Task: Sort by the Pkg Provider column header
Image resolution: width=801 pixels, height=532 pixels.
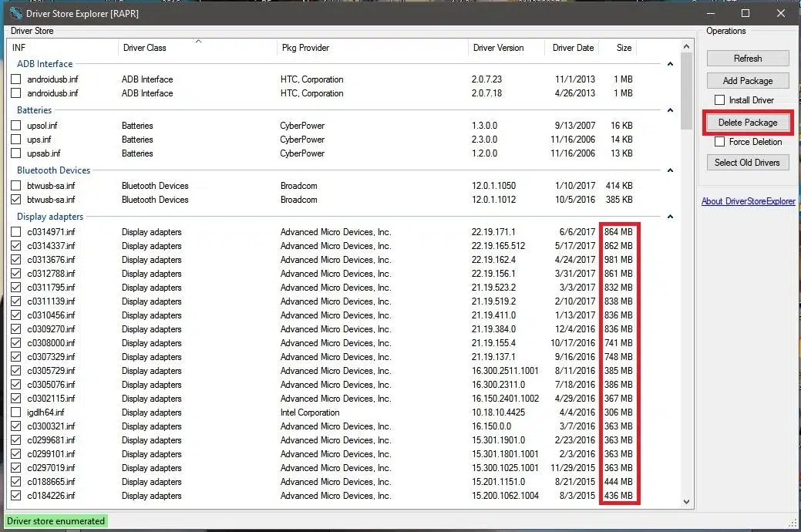Action: [x=372, y=48]
